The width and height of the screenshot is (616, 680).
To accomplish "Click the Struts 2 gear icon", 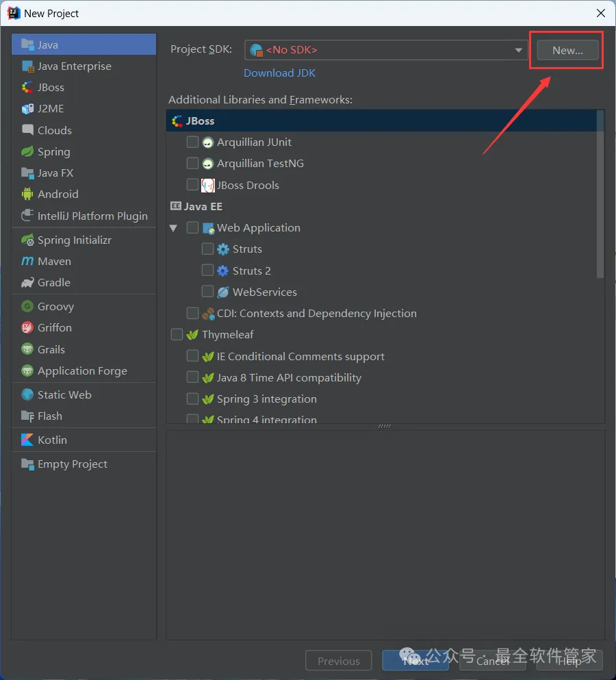I will (x=223, y=271).
